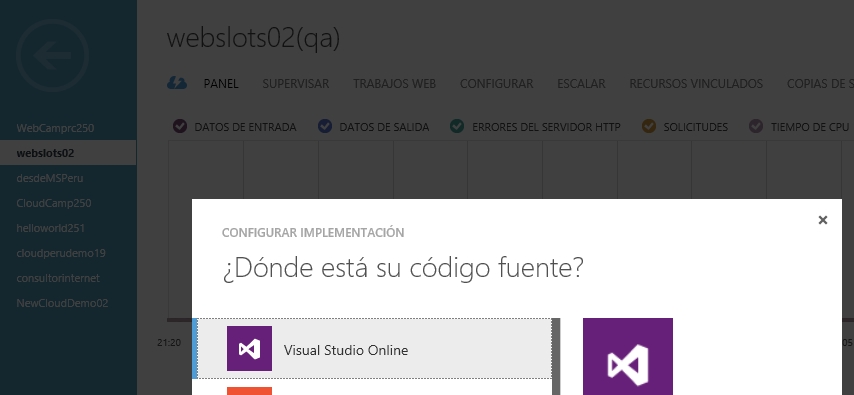854x395 pixels.
Task: Toggle the TIEMPO DE CPU metric
Action: click(x=755, y=126)
